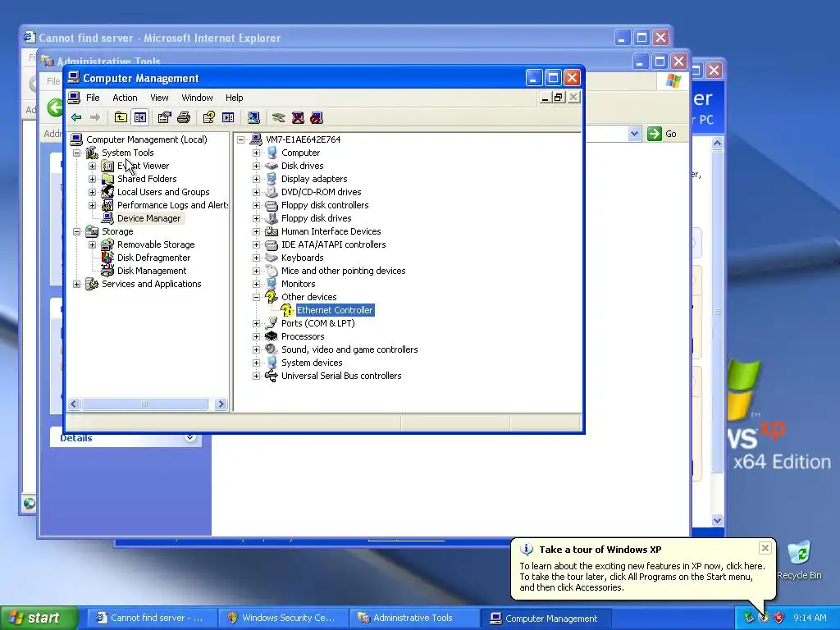Click the Update Driver toolbar icon

coord(279,117)
